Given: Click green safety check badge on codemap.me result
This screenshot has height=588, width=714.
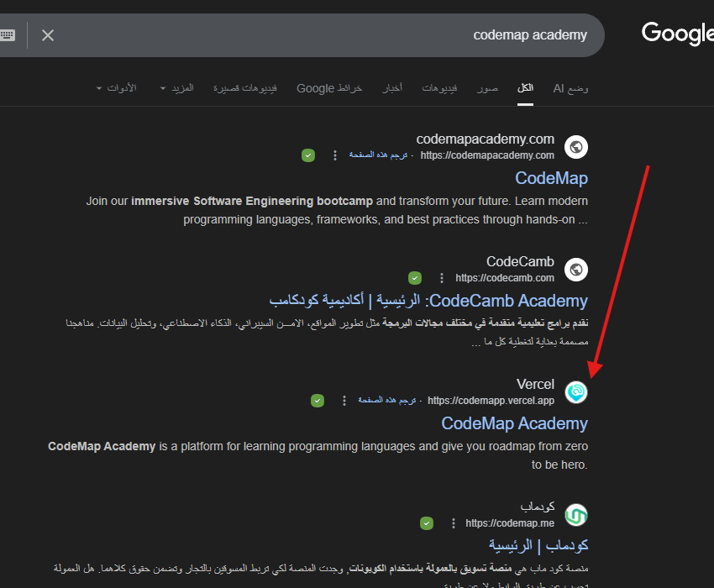Looking at the screenshot, I should click(x=427, y=522).
